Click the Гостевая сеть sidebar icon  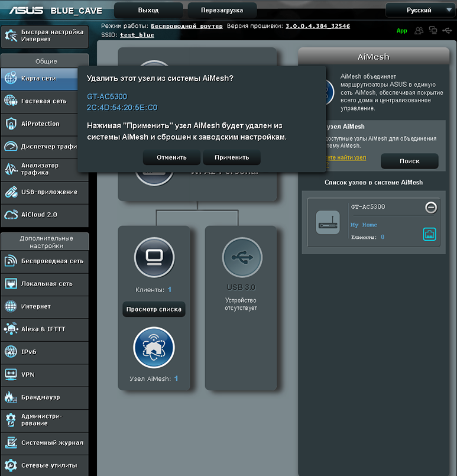[x=11, y=101]
